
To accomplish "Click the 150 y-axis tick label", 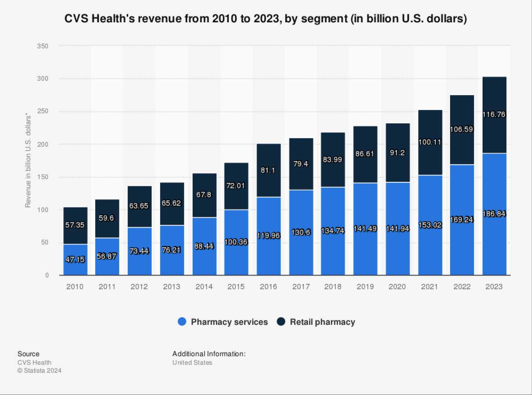I will [x=42, y=177].
